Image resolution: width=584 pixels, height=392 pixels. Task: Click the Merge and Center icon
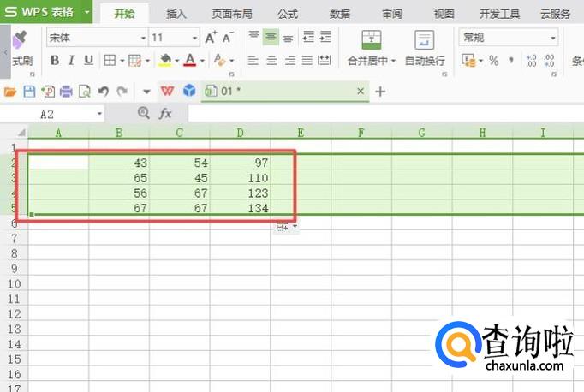(372, 40)
